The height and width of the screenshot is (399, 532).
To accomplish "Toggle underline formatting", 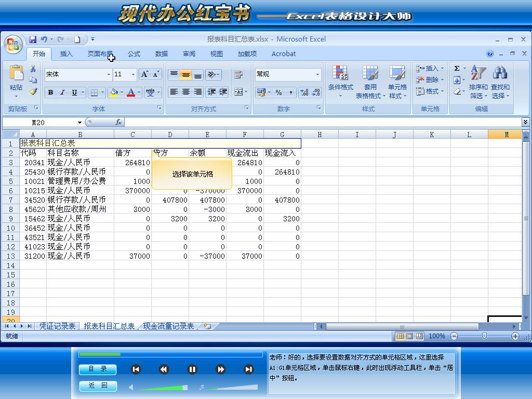I will click(74, 92).
